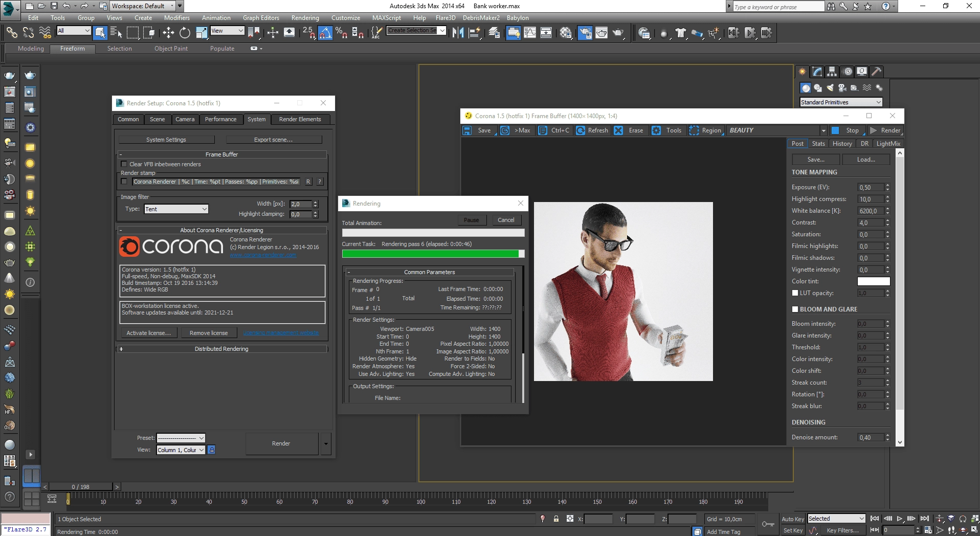Select the Lights category icon
Image resolution: width=980 pixels, height=536 pixels.
coord(830,88)
